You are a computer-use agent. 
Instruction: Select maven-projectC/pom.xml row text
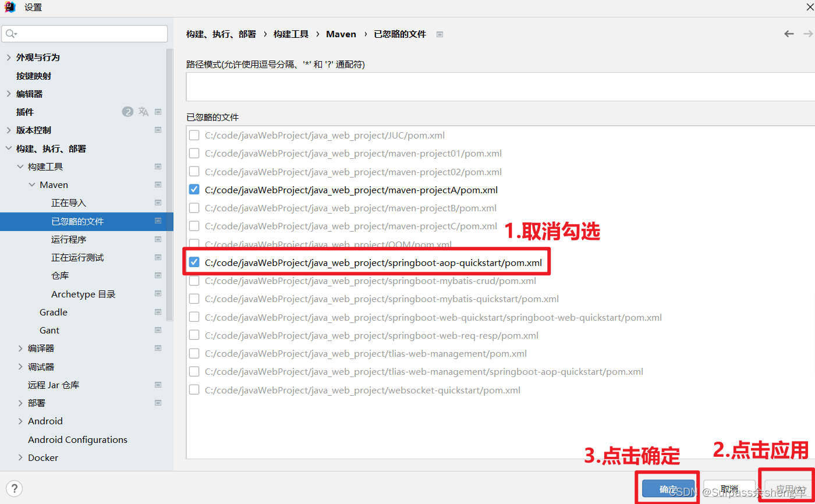click(351, 226)
